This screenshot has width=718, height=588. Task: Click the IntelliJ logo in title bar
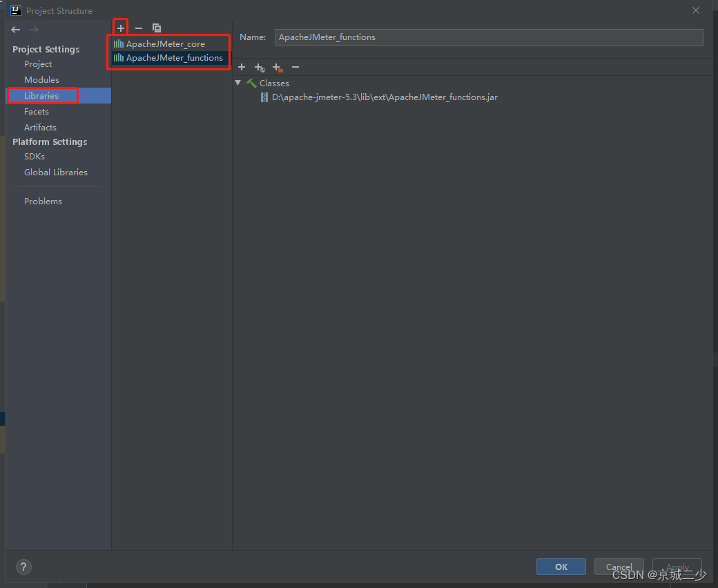pos(16,10)
